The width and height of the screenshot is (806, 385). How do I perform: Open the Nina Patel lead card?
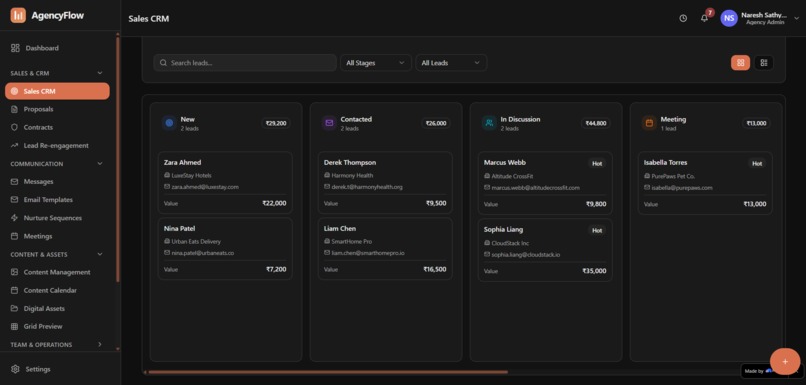[x=225, y=249]
